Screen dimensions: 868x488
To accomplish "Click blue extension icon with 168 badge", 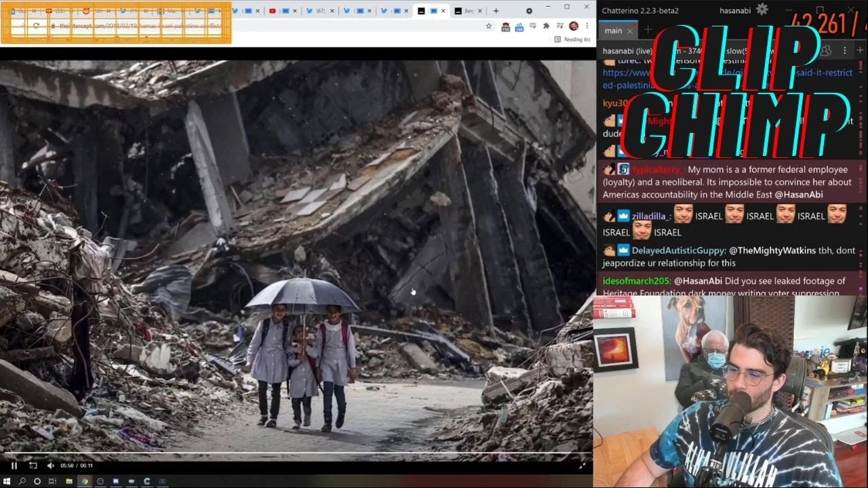I will point(519,26).
